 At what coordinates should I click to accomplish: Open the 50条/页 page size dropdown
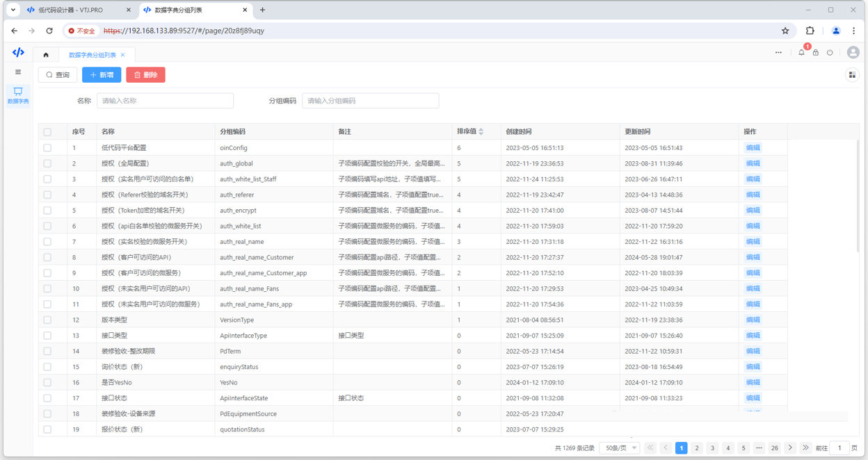[619, 448]
